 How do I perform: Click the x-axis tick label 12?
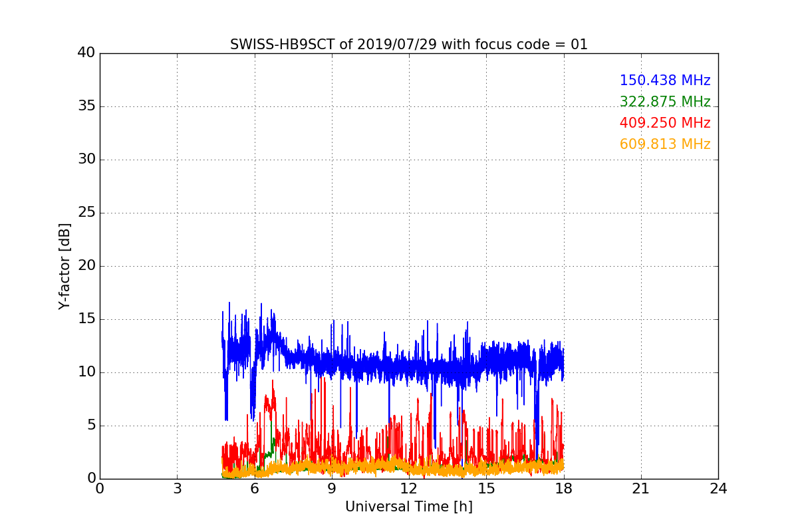[x=409, y=489]
